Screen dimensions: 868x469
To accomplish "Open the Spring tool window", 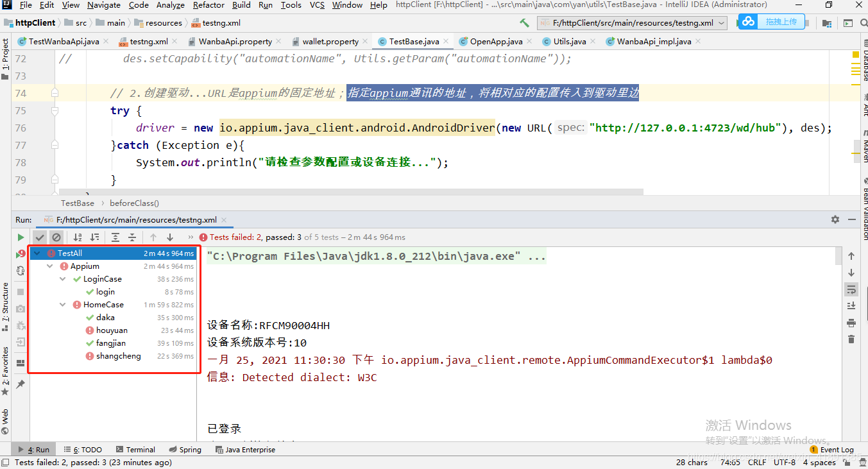I will 185,450.
